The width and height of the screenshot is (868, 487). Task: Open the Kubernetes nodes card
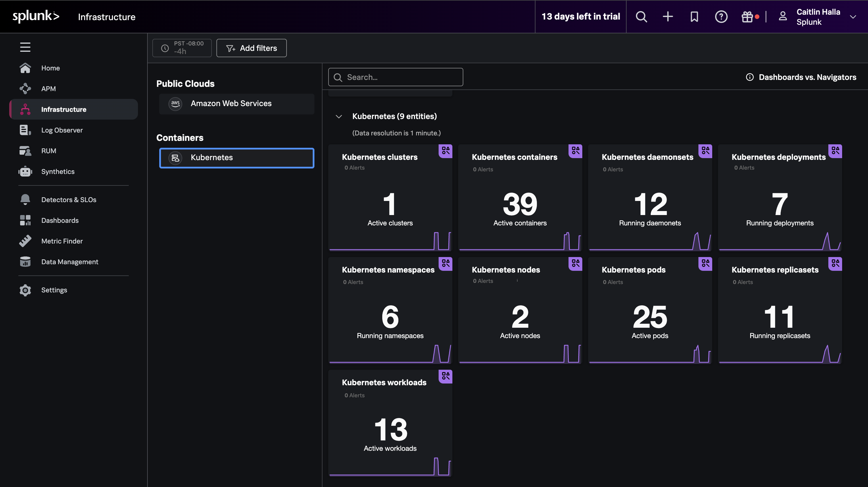(x=520, y=310)
